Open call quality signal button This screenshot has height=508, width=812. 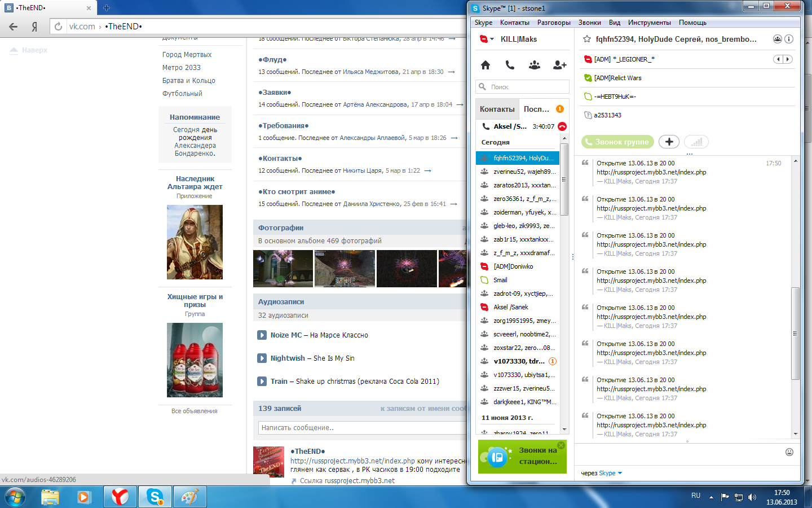(x=696, y=142)
